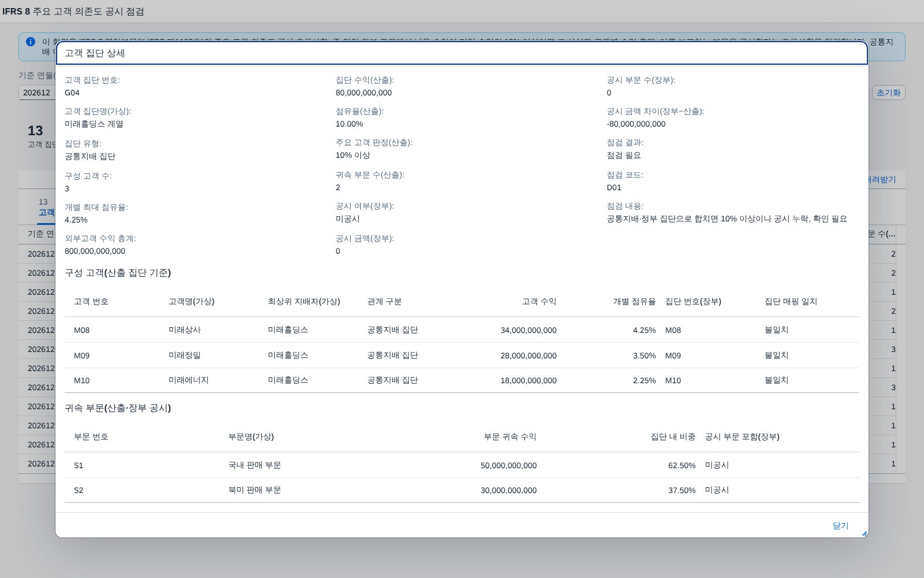Grab the dialog resize handle icon
Image resolution: width=924 pixels, height=578 pixels.
(x=864, y=533)
